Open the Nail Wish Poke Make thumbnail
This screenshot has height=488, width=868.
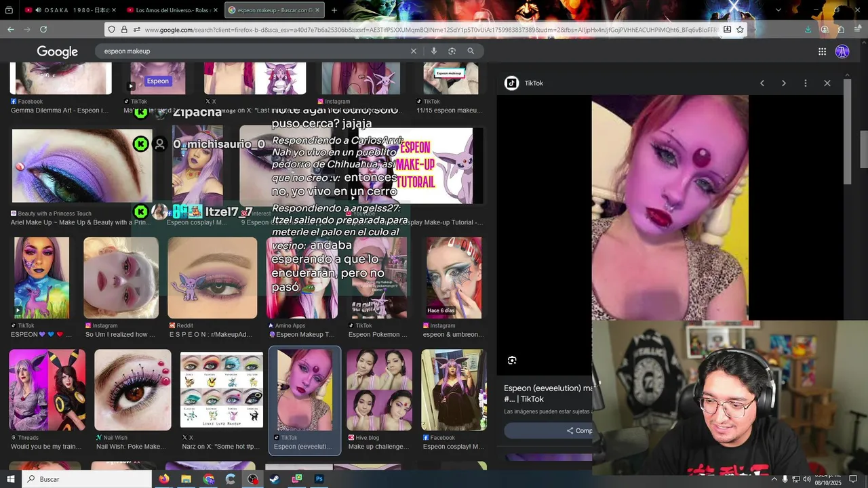coord(133,390)
